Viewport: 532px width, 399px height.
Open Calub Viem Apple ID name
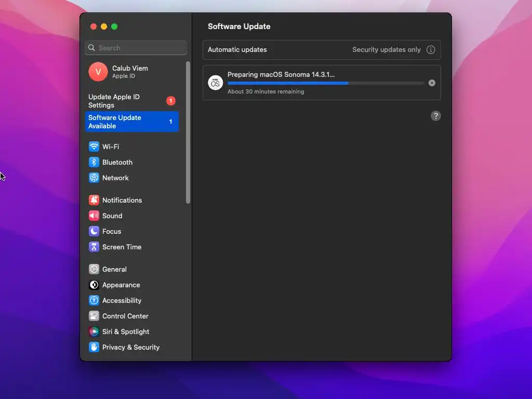point(130,68)
